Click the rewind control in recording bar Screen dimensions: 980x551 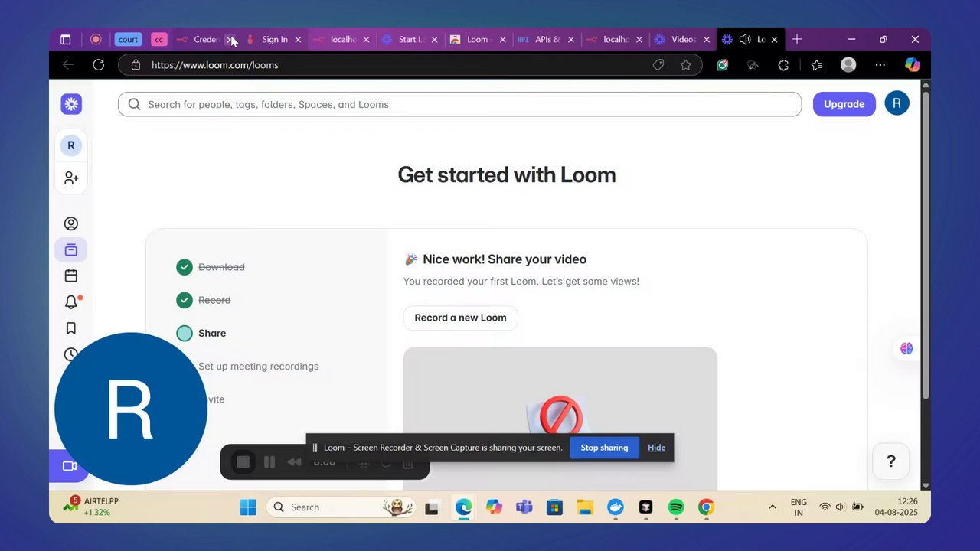click(294, 462)
